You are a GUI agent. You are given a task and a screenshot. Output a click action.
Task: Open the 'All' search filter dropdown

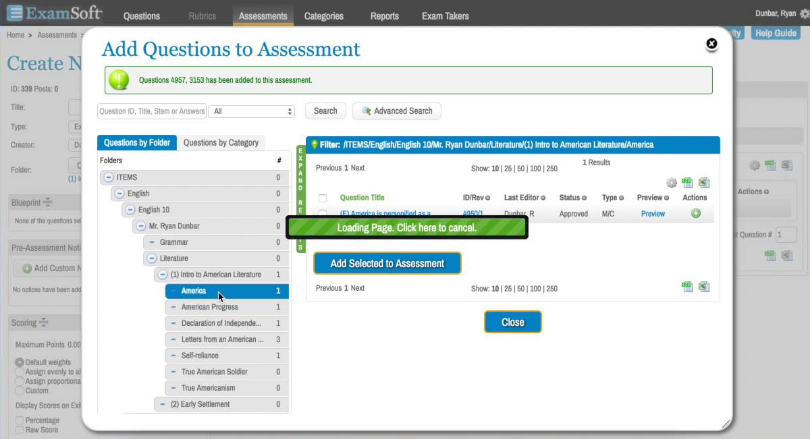click(x=252, y=111)
